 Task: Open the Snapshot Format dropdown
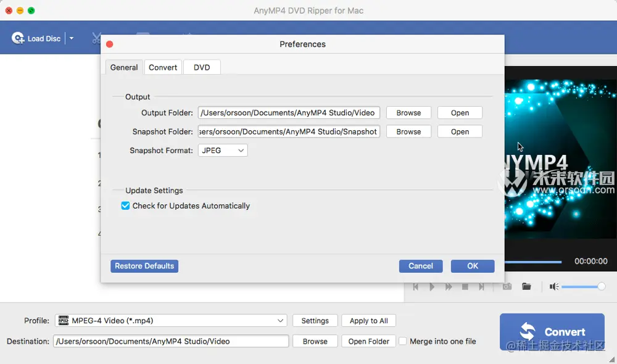click(x=223, y=151)
